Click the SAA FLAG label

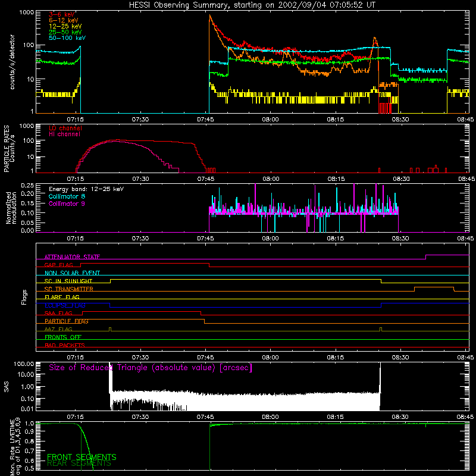pyautogui.click(x=58, y=313)
